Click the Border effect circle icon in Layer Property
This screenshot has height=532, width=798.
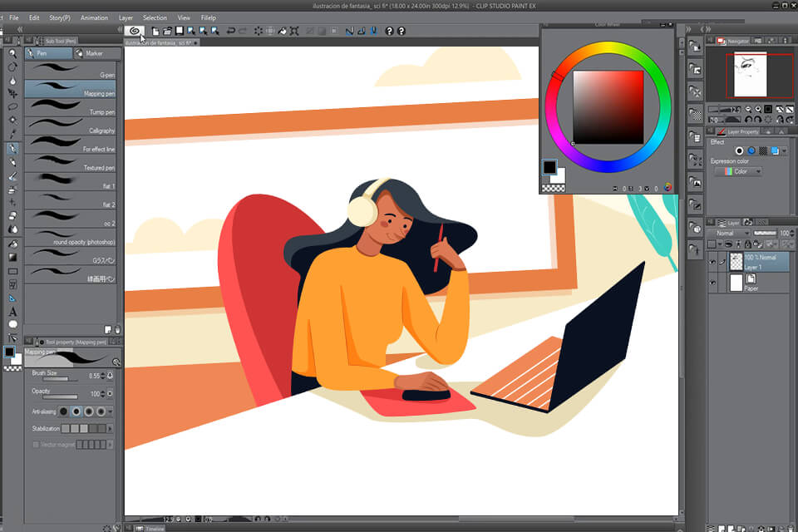740,151
